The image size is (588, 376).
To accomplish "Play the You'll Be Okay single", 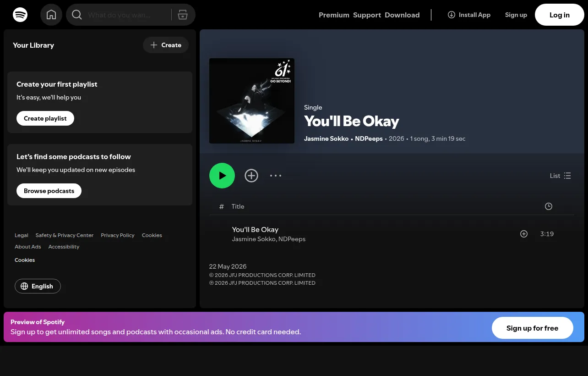I will click(x=222, y=176).
